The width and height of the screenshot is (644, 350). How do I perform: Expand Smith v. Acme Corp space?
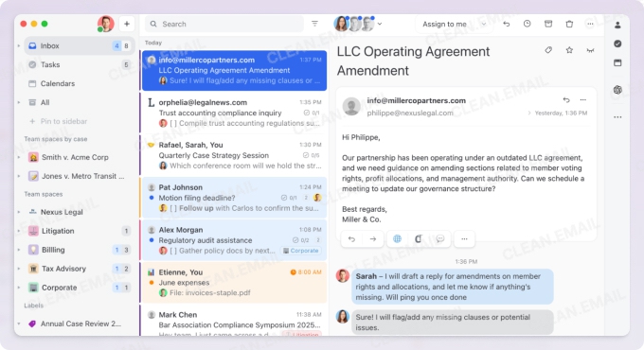click(19, 157)
